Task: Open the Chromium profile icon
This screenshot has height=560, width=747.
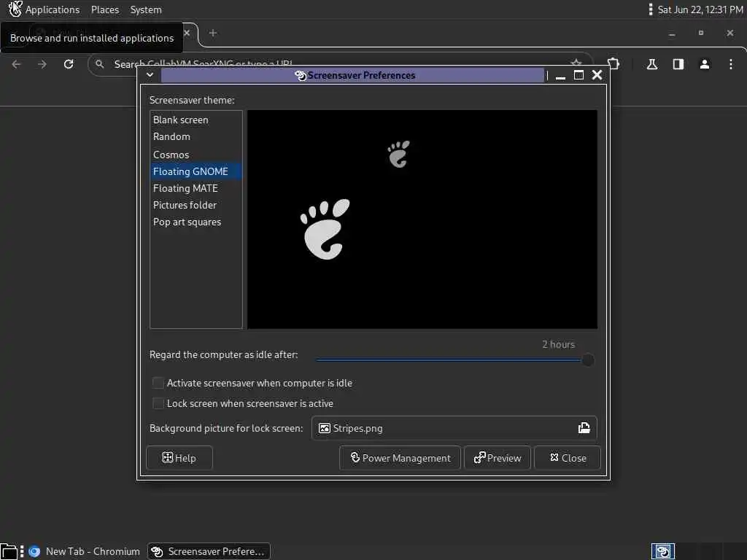Action: (x=705, y=64)
